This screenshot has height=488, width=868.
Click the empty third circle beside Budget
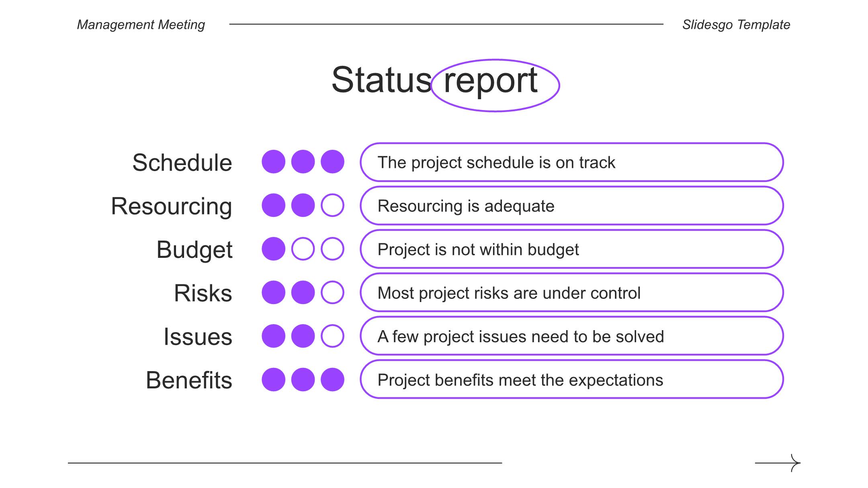pyautogui.click(x=332, y=249)
